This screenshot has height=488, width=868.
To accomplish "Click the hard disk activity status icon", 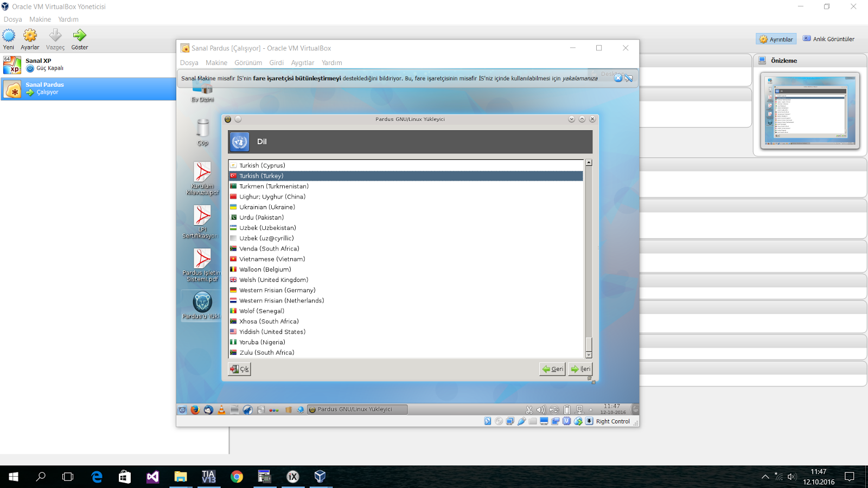I will click(x=488, y=421).
